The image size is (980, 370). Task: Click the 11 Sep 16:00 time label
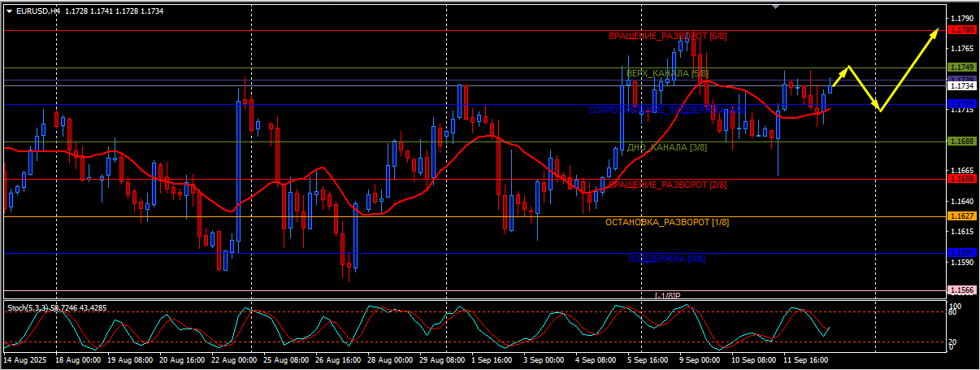[805, 358]
